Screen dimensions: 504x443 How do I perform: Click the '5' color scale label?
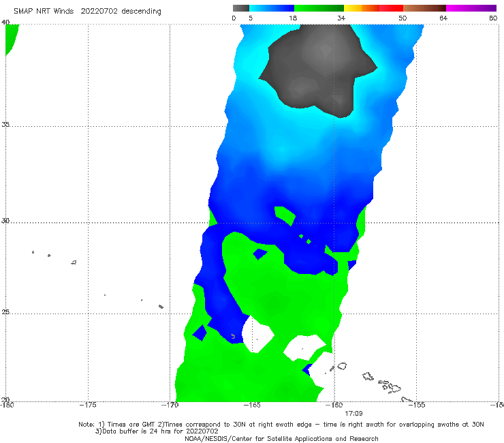[251, 18]
